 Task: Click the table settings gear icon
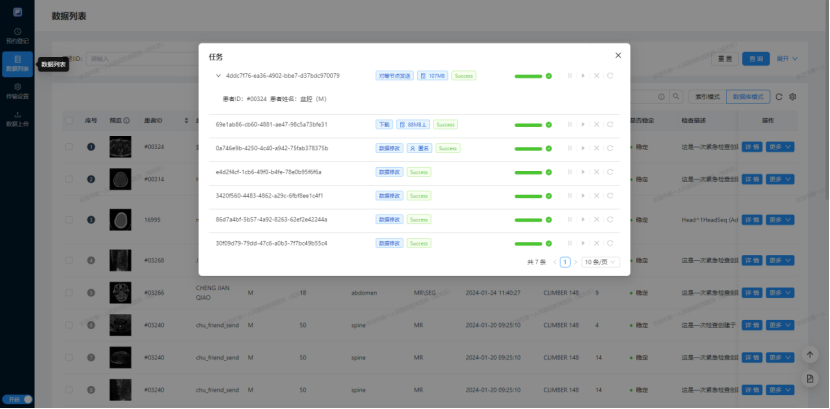pos(793,97)
